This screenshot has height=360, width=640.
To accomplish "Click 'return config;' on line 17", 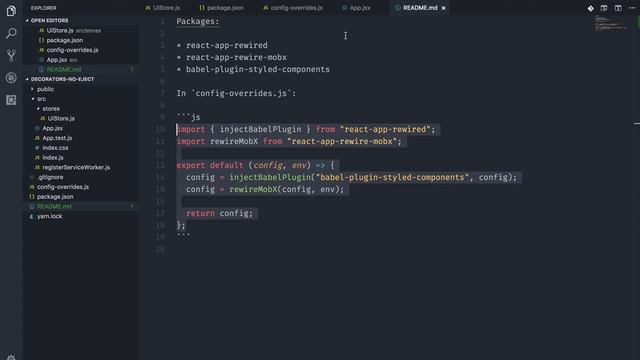I will tap(219, 213).
